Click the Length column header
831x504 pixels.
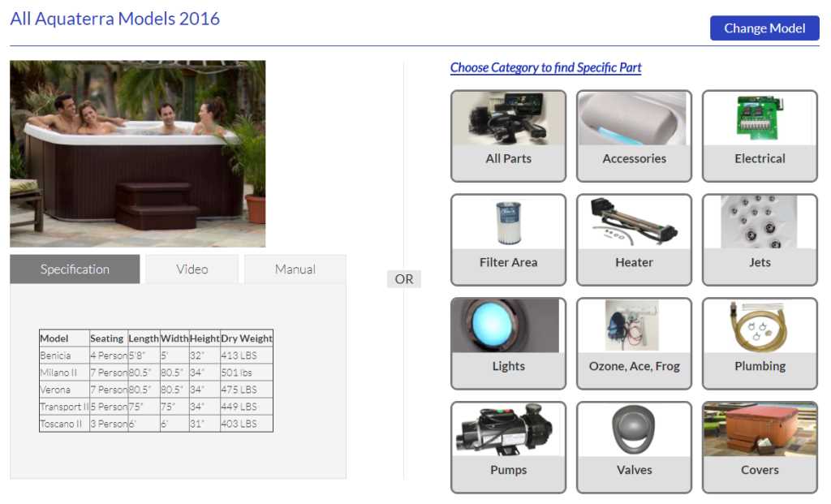click(144, 338)
